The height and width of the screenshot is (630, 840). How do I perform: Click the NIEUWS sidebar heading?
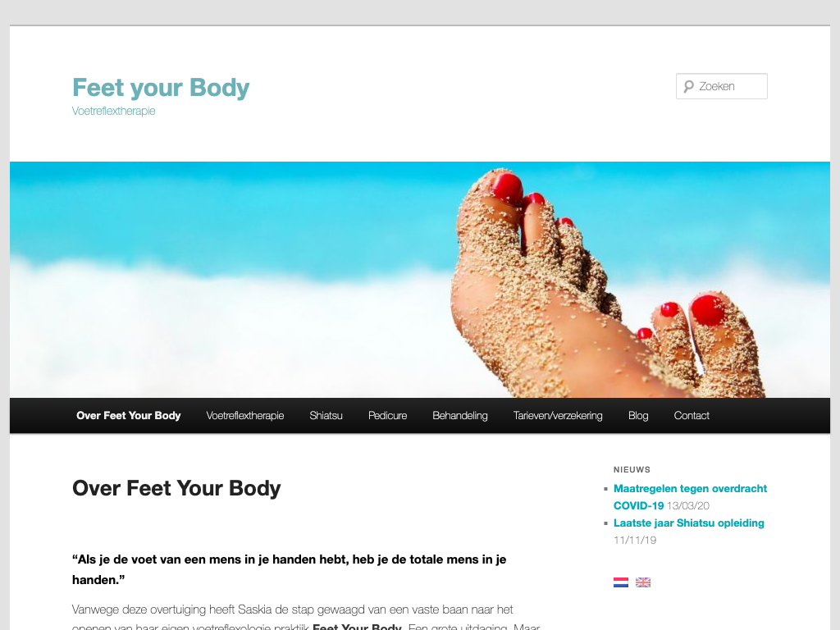coord(632,470)
